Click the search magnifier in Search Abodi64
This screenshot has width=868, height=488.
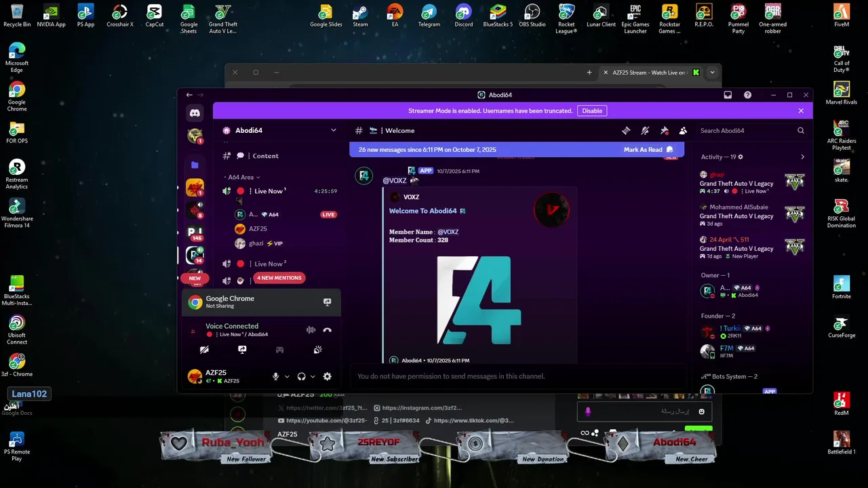click(801, 131)
